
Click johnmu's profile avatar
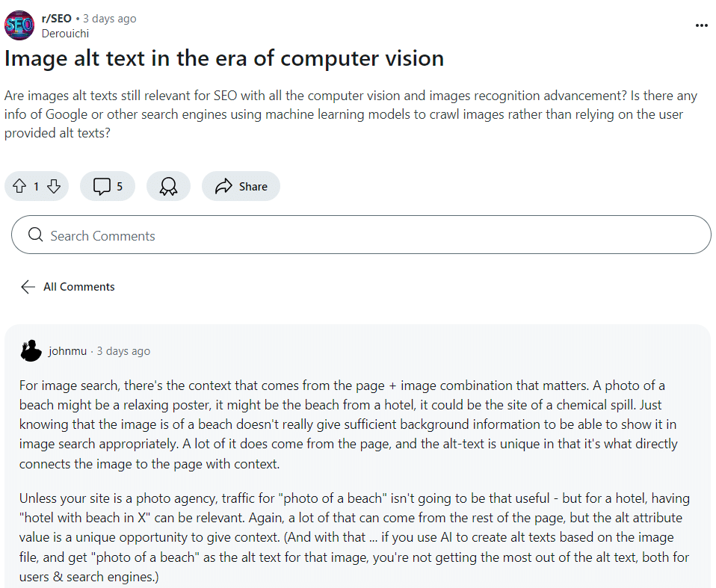click(x=31, y=351)
